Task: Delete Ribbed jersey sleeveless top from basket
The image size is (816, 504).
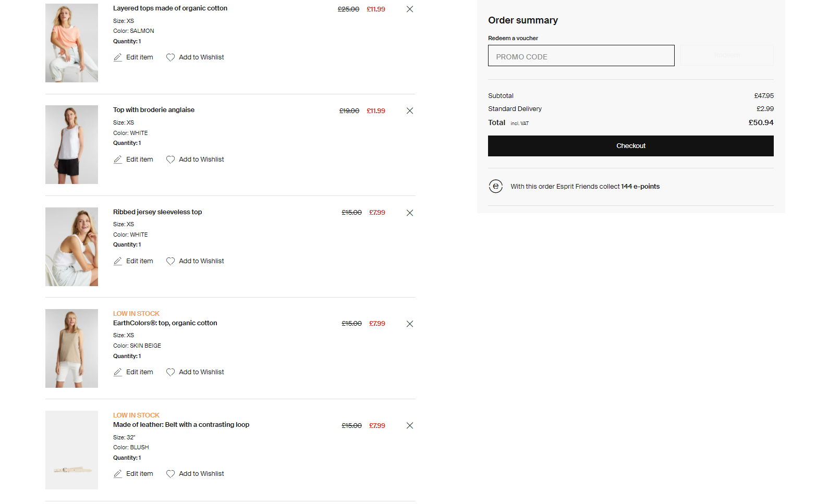Action: click(409, 213)
